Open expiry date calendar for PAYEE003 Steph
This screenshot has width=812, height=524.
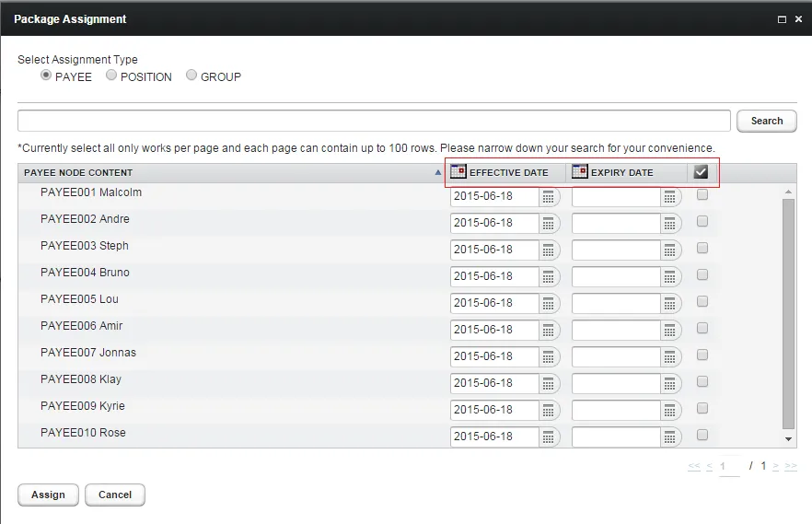coord(669,250)
